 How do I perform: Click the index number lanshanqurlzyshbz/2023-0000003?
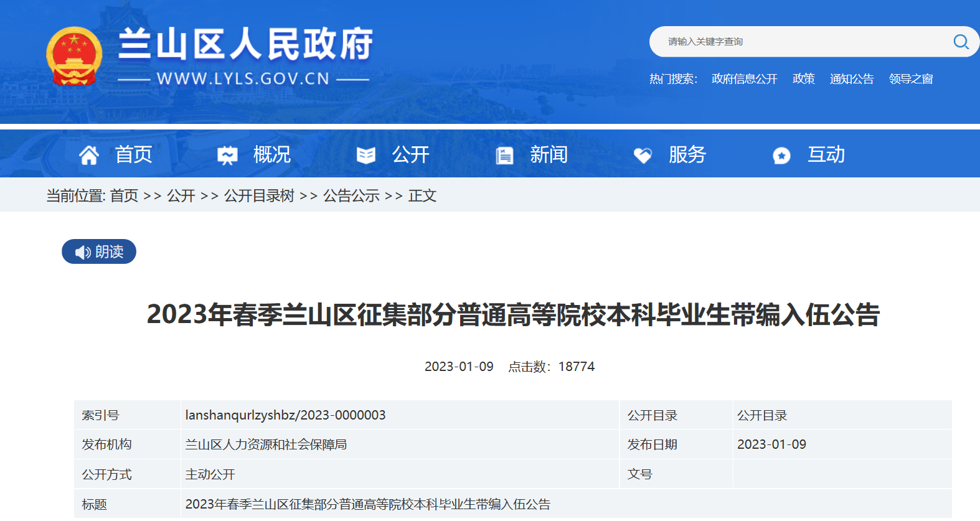click(285, 415)
